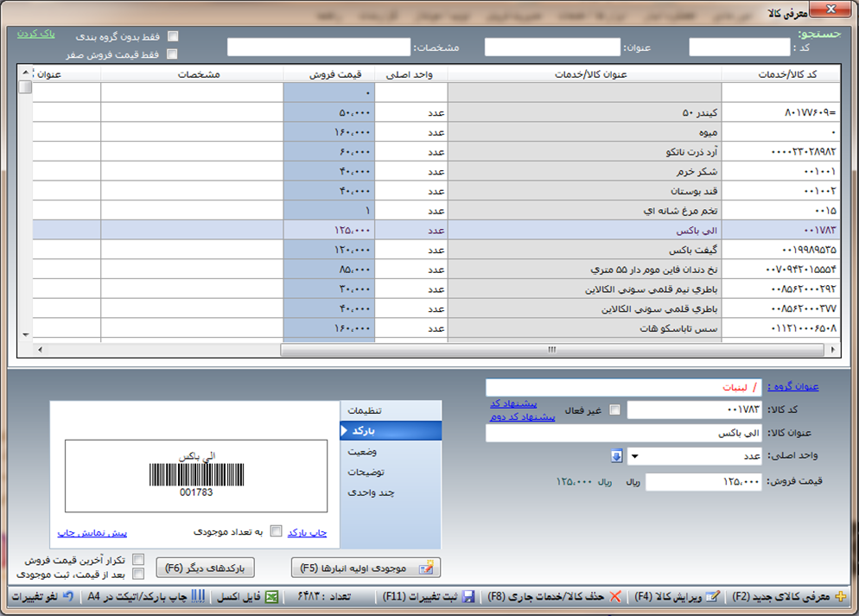Viewport: 859px width, 616px height.
Task: Click the green Excel file export icon
Action: 271,597
